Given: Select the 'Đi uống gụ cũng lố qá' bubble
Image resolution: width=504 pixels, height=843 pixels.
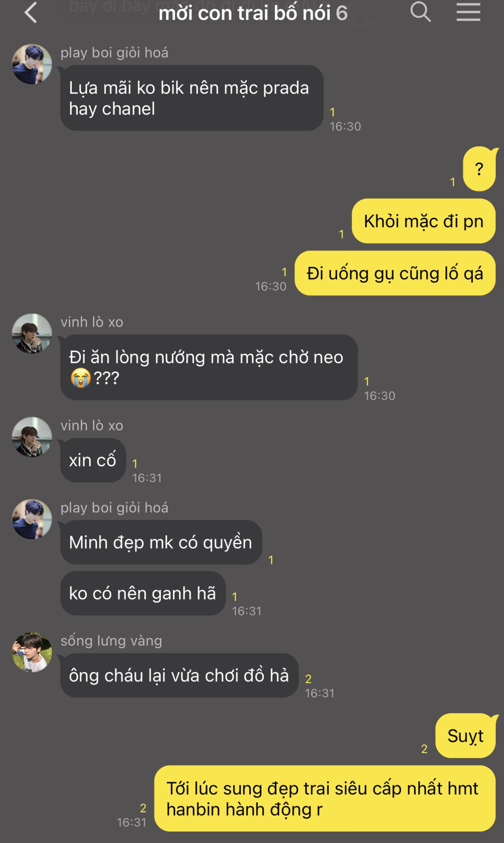Looking at the screenshot, I should [x=395, y=273].
